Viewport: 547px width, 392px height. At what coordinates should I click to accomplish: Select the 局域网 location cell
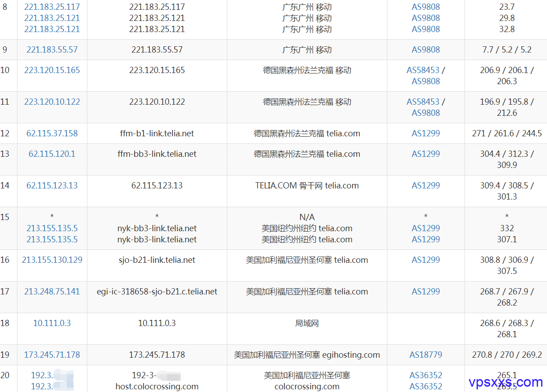point(307,323)
